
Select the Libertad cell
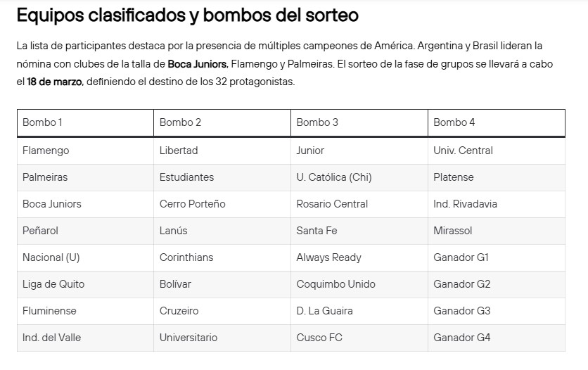(179, 151)
